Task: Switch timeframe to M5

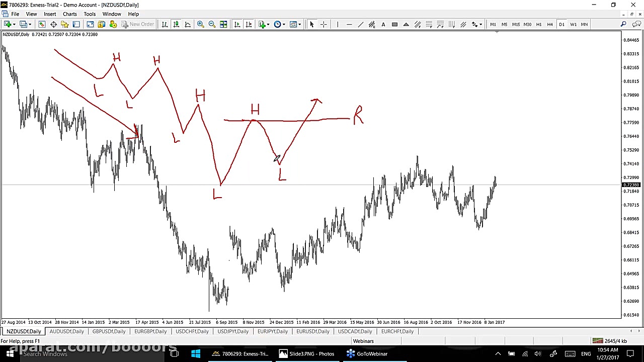Action: tap(504, 24)
